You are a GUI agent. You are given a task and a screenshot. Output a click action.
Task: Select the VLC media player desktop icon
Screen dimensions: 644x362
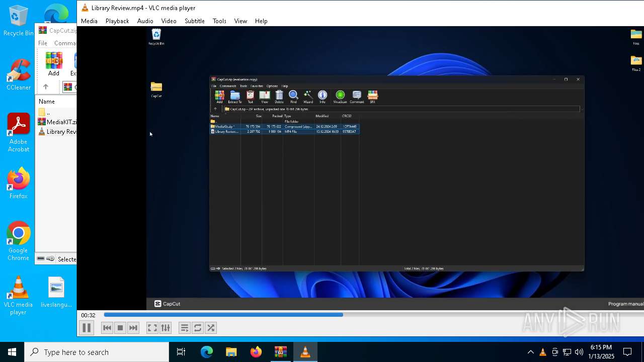pyautogui.click(x=19, y=296)
